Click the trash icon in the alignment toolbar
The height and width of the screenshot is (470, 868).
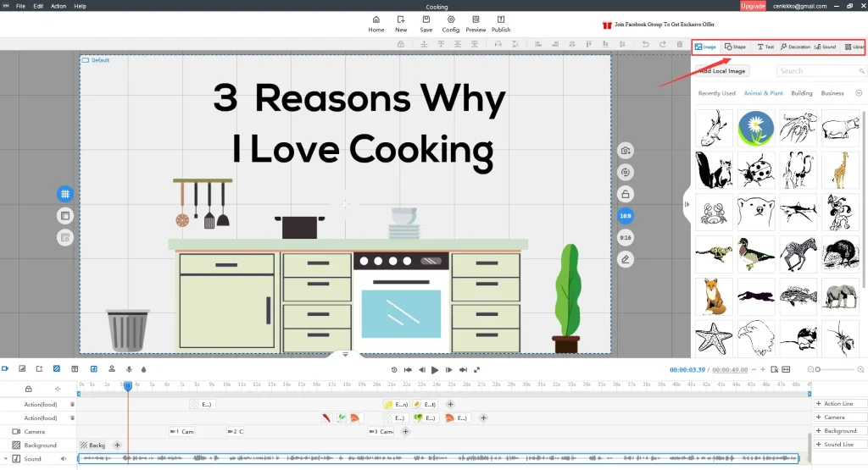[679, 44]
